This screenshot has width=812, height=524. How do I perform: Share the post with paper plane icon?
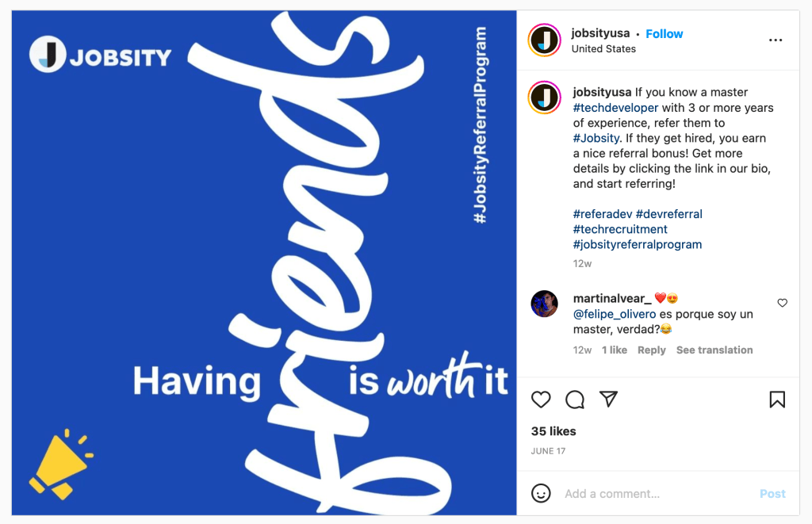tap(608, 399)
